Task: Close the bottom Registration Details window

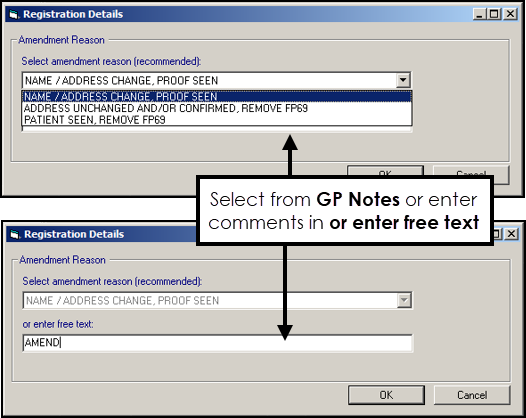Action: [x=512, y=234]
